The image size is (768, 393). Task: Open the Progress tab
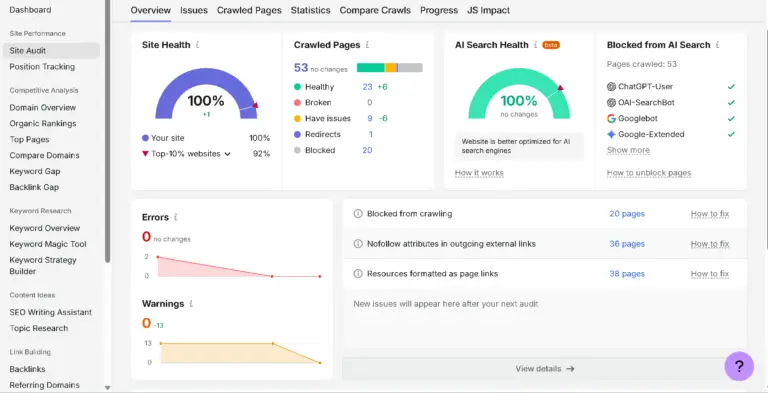439,10
